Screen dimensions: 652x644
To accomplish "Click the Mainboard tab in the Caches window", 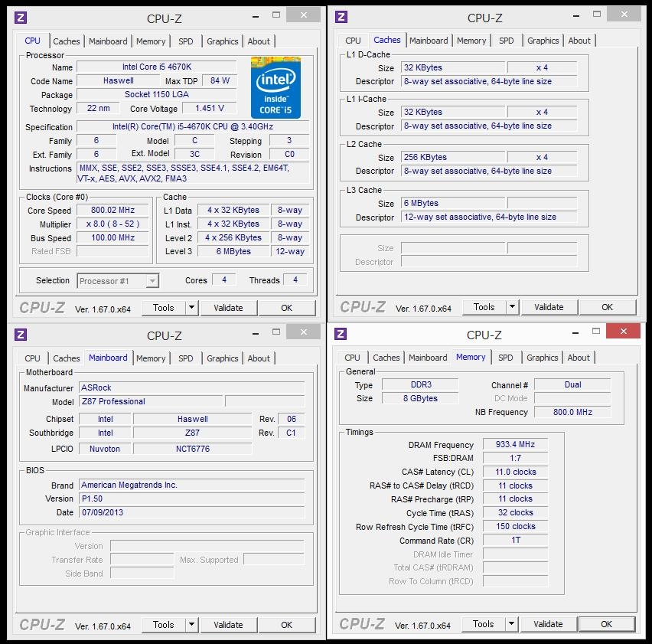I will (x=429, y=41).
